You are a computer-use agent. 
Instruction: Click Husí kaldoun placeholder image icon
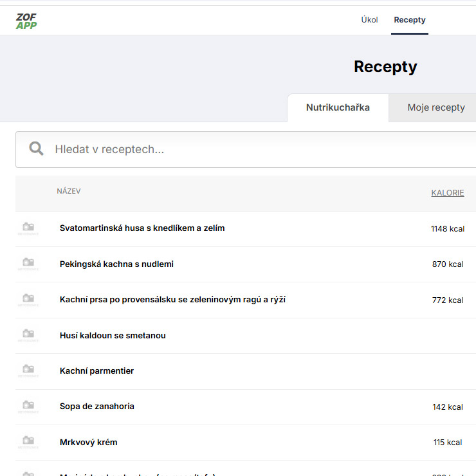point(28,335)
